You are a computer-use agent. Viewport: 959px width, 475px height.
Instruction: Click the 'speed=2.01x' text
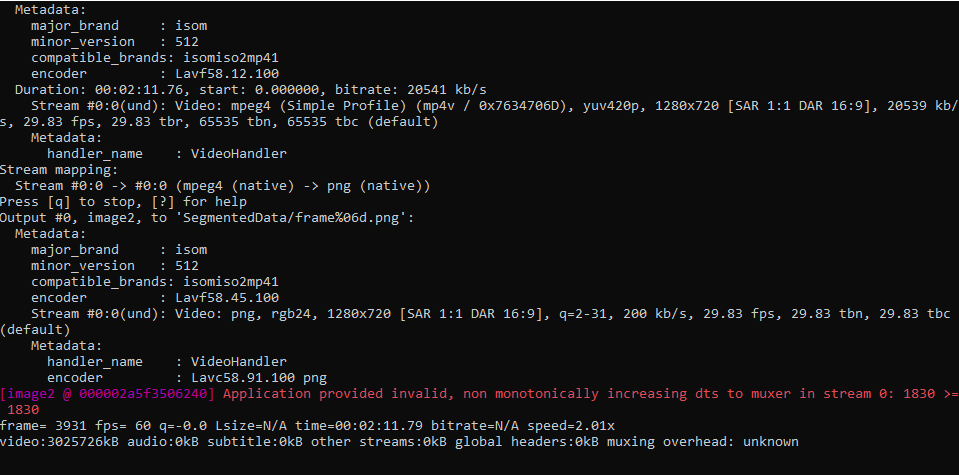click(x=579, y=425)
